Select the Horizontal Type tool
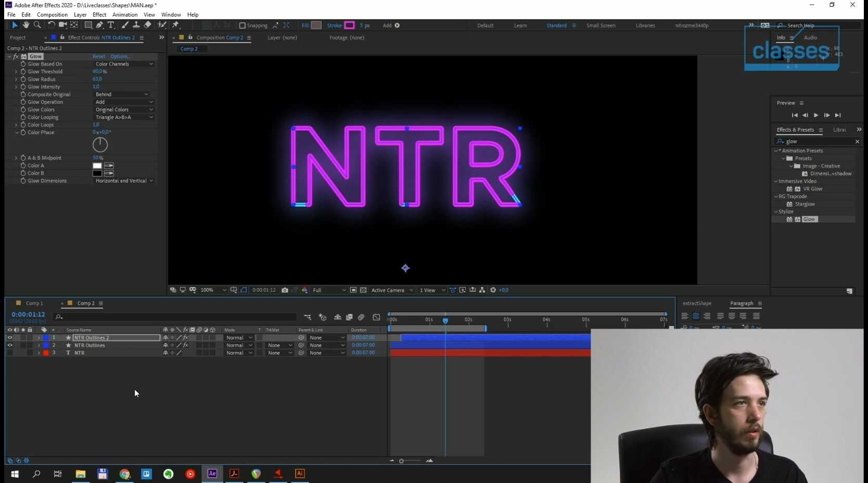 click(x=111, y=25)
